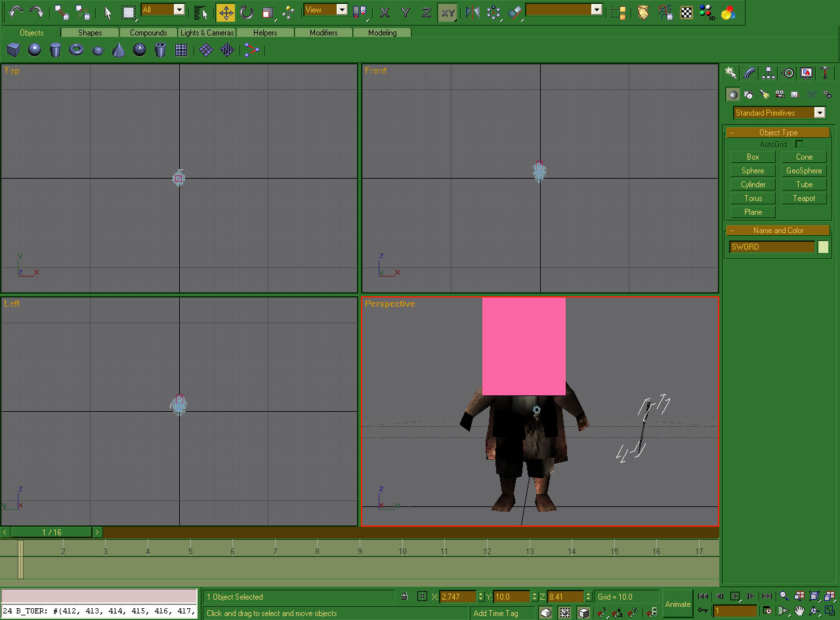Switch to the Lights & Cameras tab

coord(207,33)
